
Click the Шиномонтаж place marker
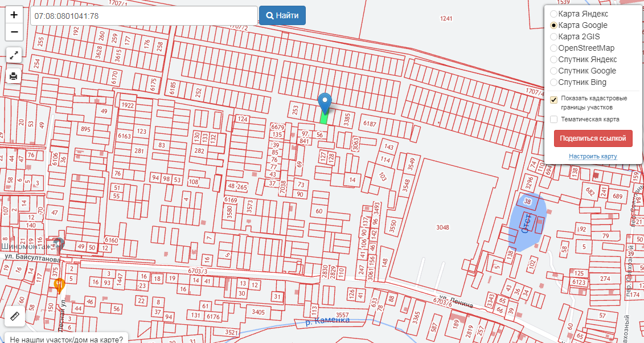pyautogui.click(x=59, y=244)
